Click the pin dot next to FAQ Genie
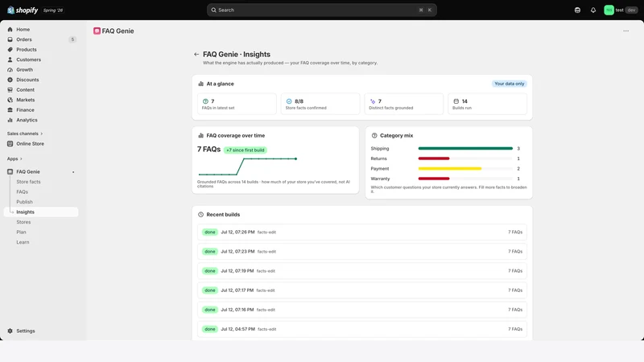This screenshot has width=644, height=362. (x=73, y=172)
